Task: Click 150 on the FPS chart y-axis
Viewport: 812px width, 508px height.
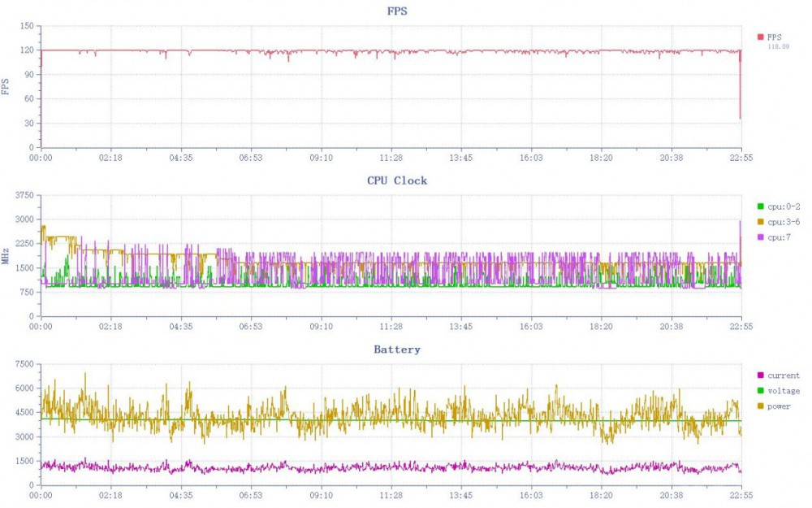Action: [x=27, y=26]
